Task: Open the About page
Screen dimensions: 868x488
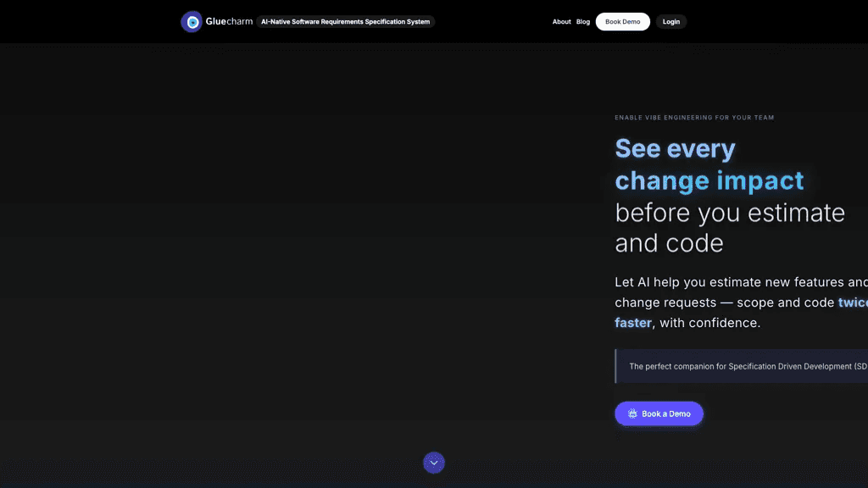Action: (561, 21)
